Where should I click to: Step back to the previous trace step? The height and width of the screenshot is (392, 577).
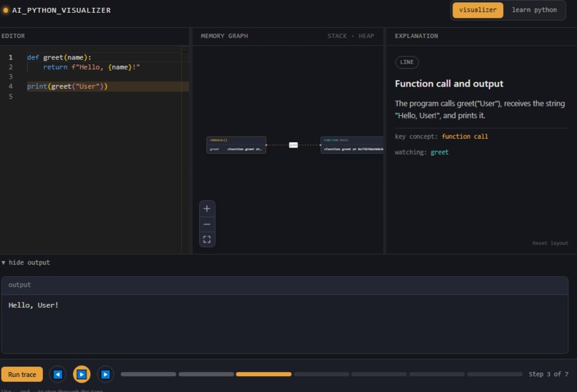click(x=58, y=374)
